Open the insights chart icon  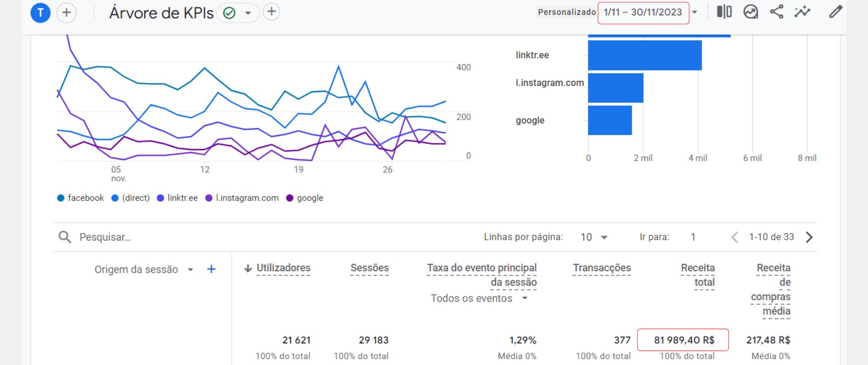[x=751, y=12]
